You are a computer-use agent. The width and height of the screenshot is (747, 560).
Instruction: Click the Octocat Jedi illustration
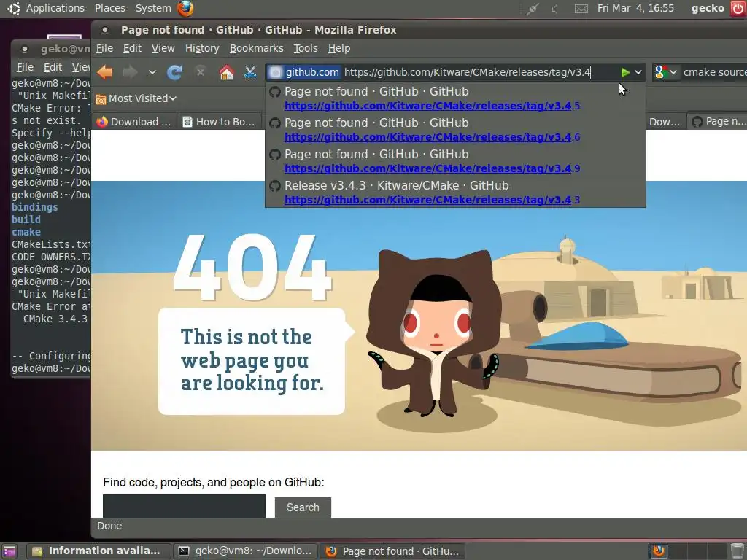click(x=433, y=333)
